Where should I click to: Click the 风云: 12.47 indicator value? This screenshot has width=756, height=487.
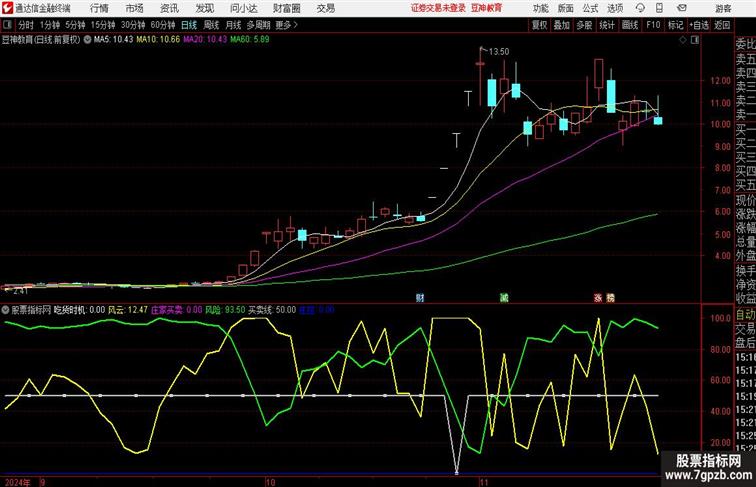pos(128,310)
